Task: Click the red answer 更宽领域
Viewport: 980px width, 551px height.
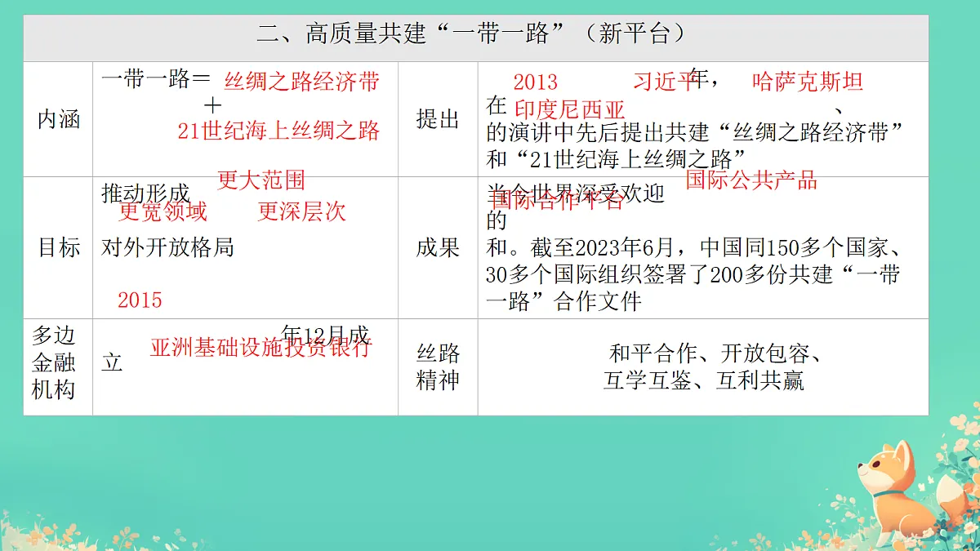Action: 163,212
